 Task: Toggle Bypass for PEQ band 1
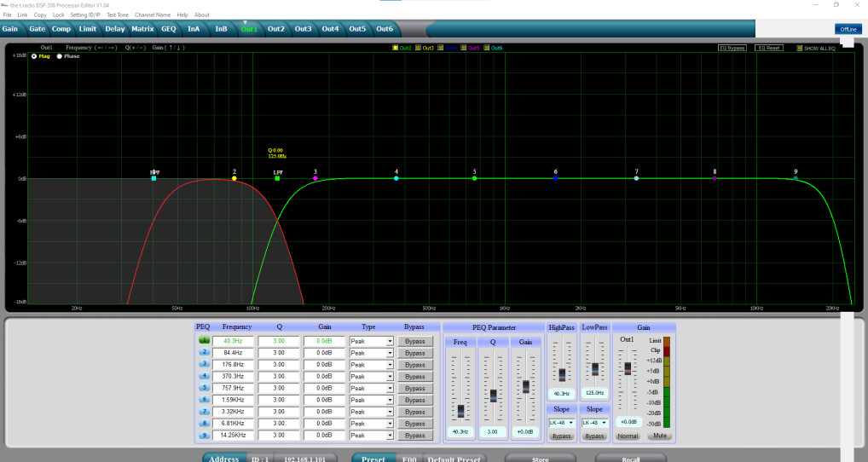(414, 341)
